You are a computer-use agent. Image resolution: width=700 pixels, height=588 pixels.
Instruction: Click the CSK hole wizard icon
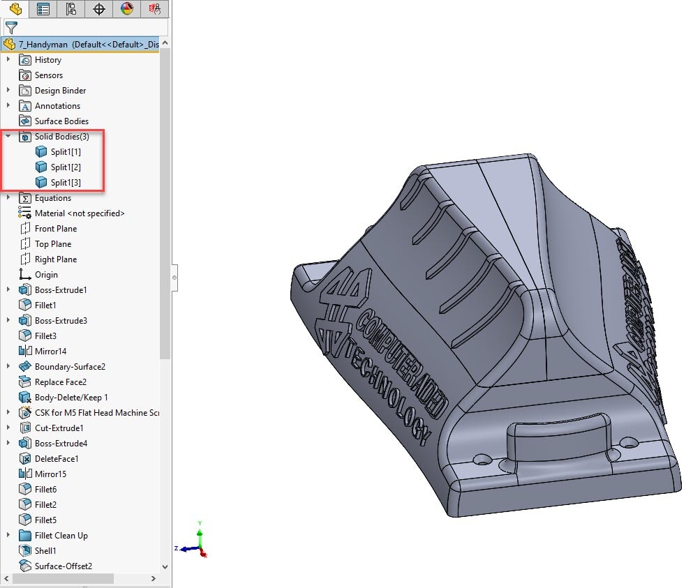(25, 413)
